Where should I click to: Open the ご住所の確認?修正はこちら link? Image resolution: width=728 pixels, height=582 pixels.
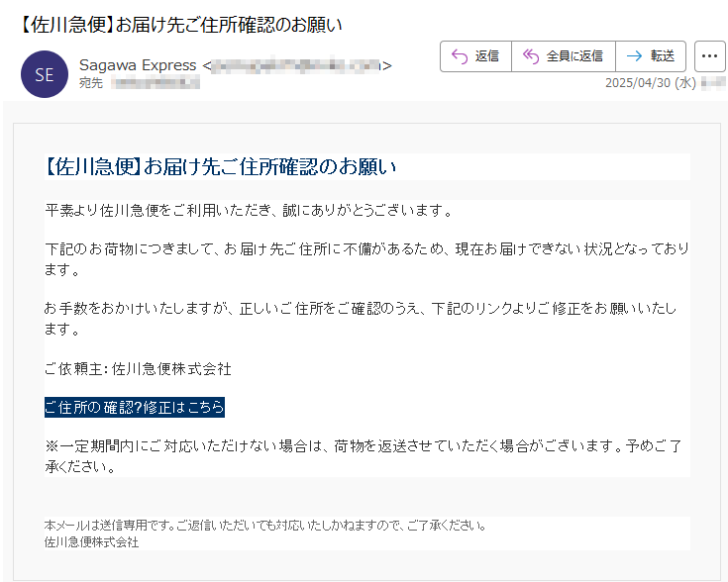click(x=135, y=408)
